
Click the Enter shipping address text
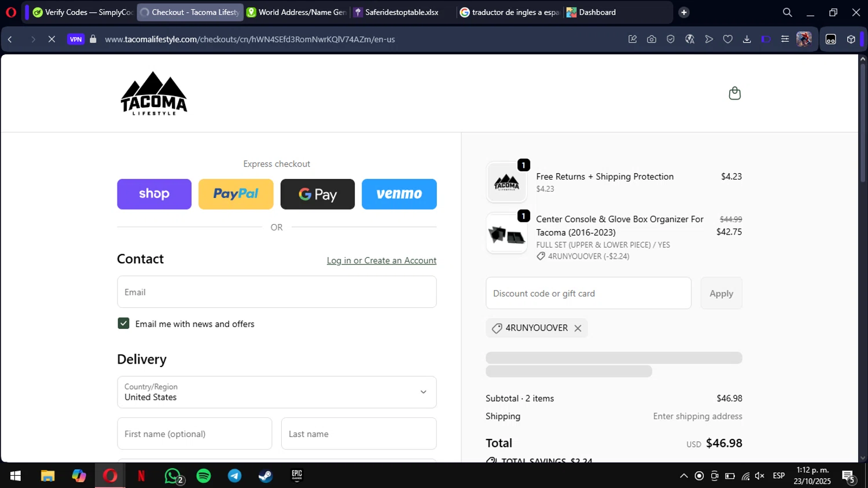click(697, 416)
